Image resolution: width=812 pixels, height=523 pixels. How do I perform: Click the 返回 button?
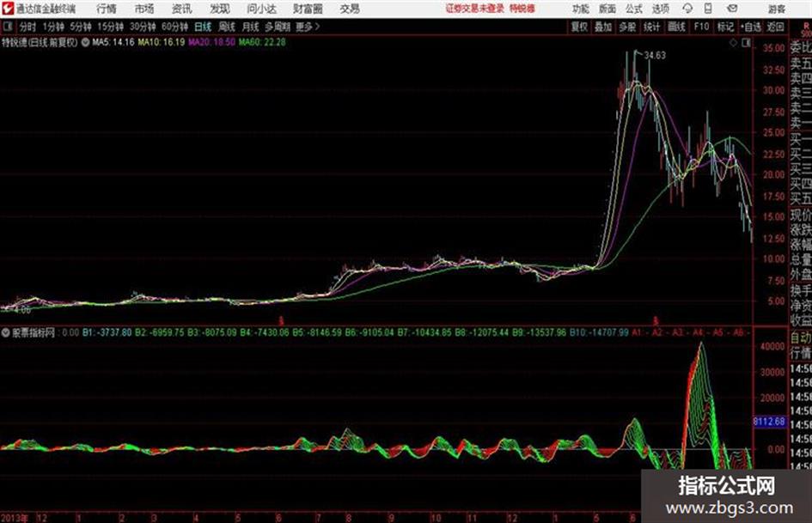pyautogui.click(x=776, y=27)
